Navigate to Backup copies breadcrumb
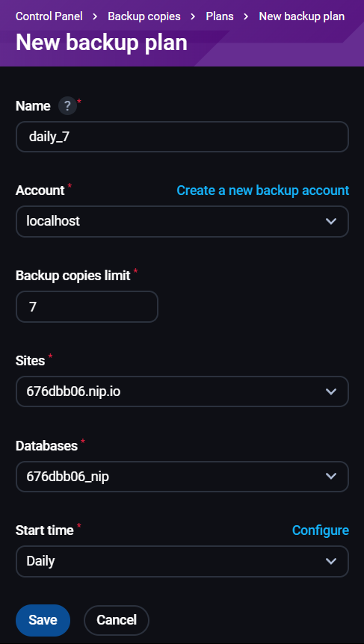 pyautogui.click(x=144, y=16)
